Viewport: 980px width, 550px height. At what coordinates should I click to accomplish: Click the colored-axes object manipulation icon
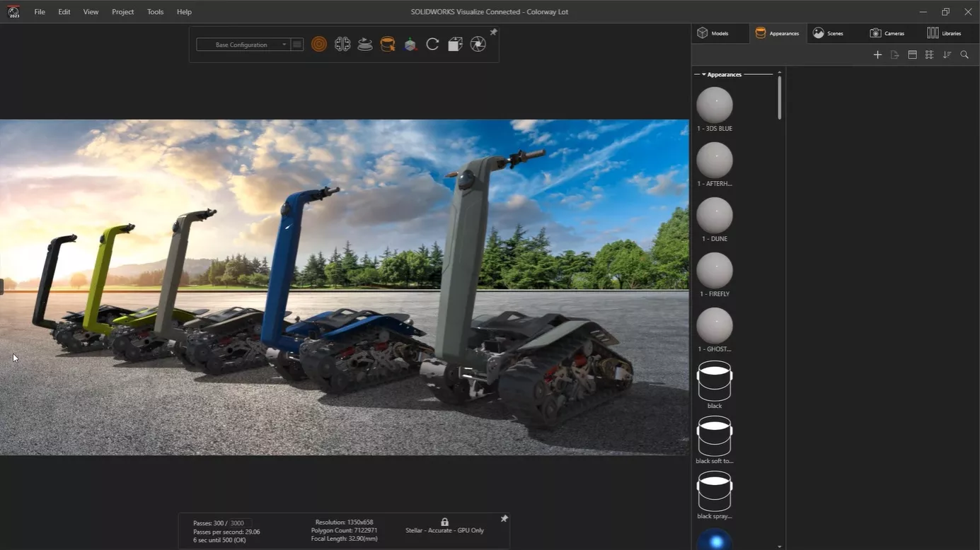point(410,45)
